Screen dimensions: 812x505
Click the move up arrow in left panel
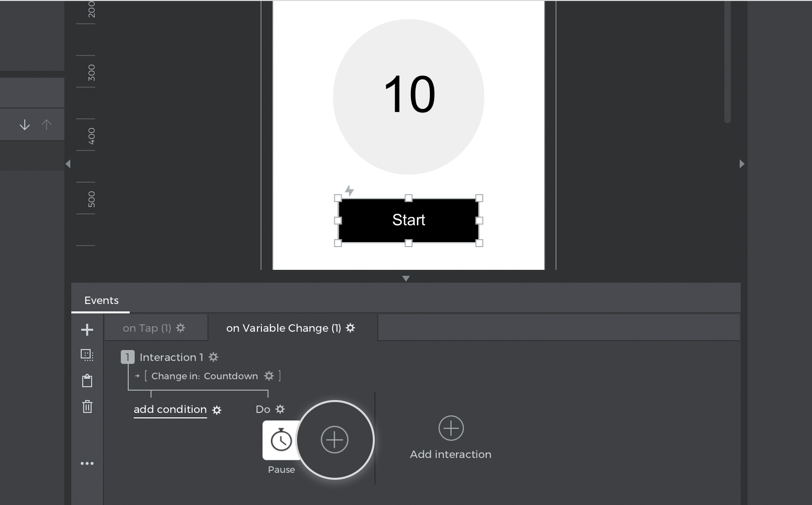tap(47, 125)
